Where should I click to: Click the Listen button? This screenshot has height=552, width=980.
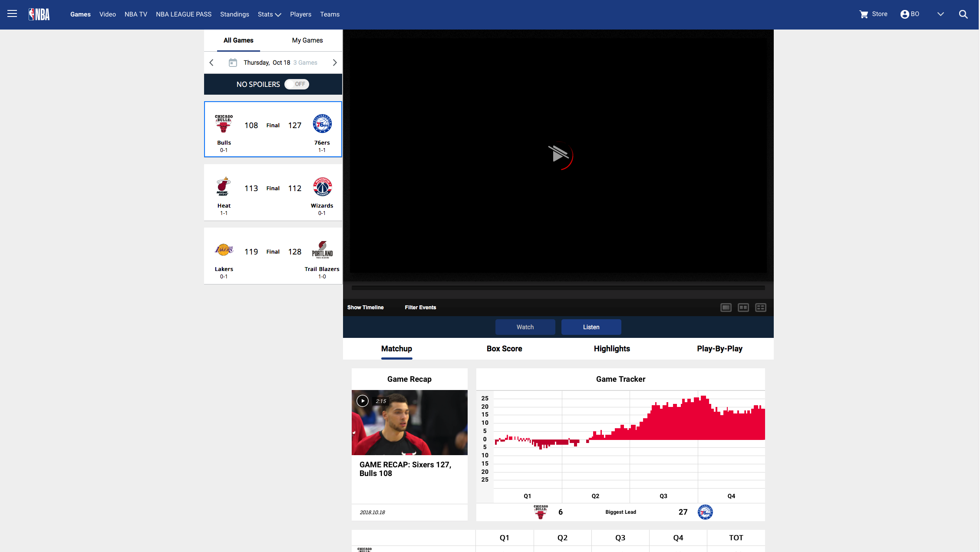591,327
